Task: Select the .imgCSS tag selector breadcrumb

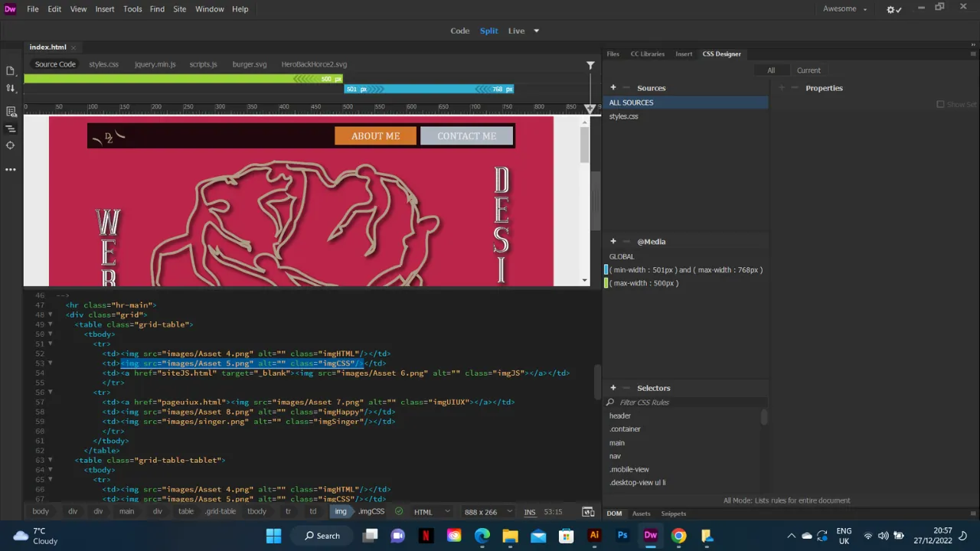Action: [371, 511]
